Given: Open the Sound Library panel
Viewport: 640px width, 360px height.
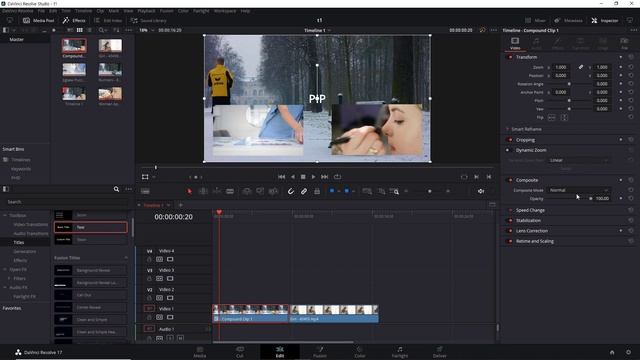Looking at the screenshot, I should pos(149,20).
